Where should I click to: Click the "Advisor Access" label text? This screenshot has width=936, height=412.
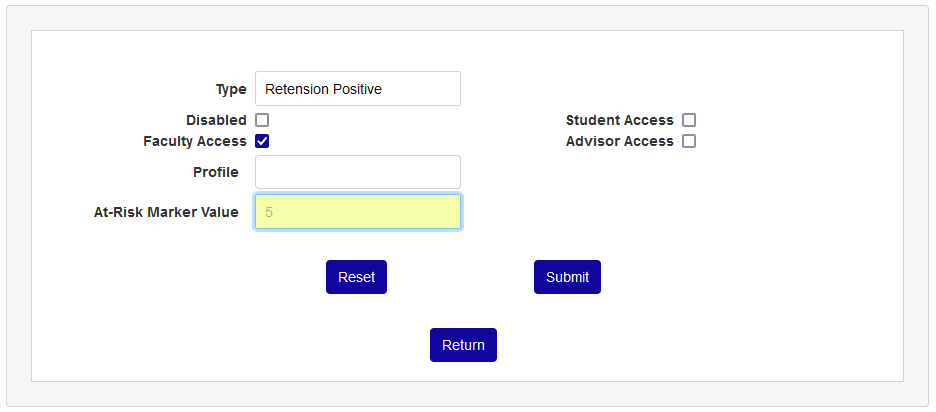tap(620, 141)
